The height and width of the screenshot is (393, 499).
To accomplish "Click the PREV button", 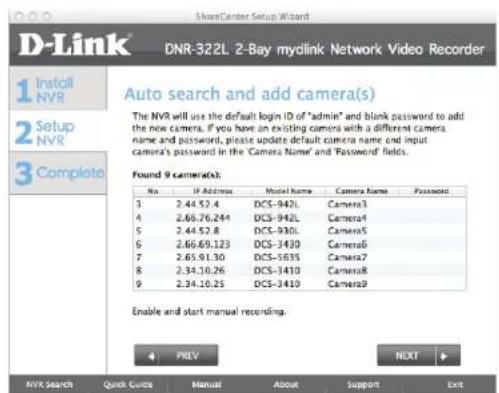I will tap(176, 356).
